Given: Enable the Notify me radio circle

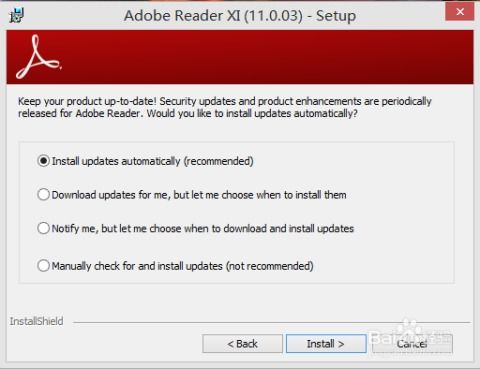Looking at the screenshot, I should pos(43,228).
